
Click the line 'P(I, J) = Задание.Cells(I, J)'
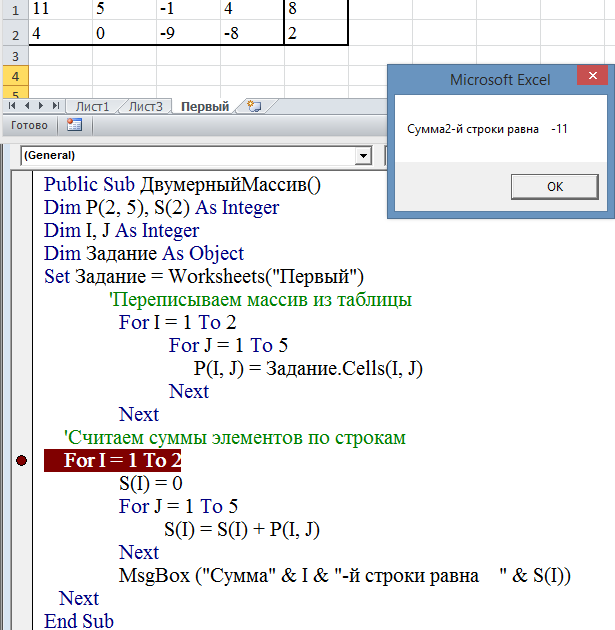coord(308,368)
